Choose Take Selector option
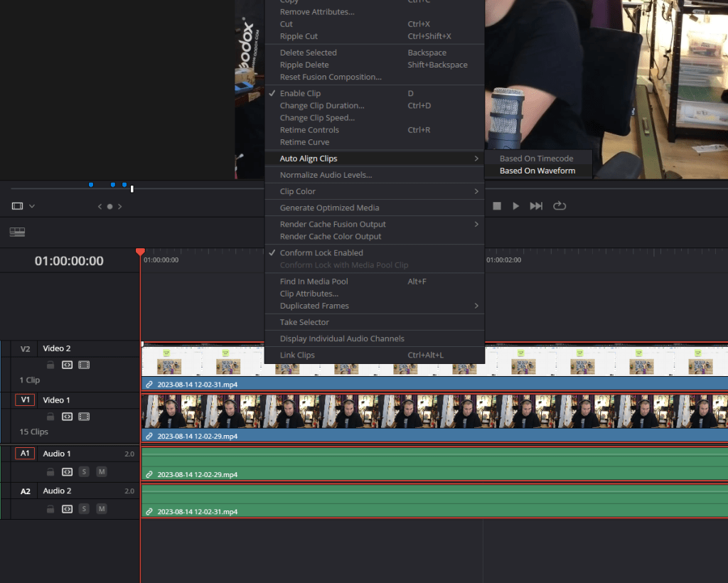 375,322
